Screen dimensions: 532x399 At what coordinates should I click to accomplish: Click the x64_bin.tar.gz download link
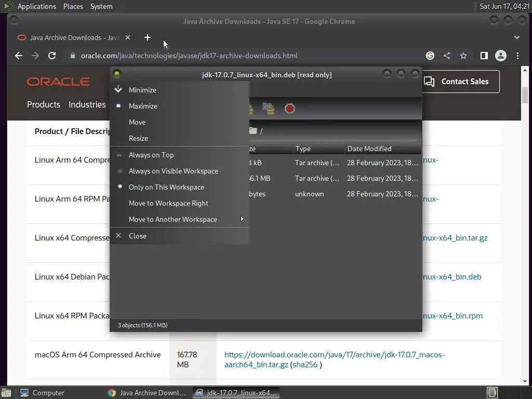tap(455, 238)
